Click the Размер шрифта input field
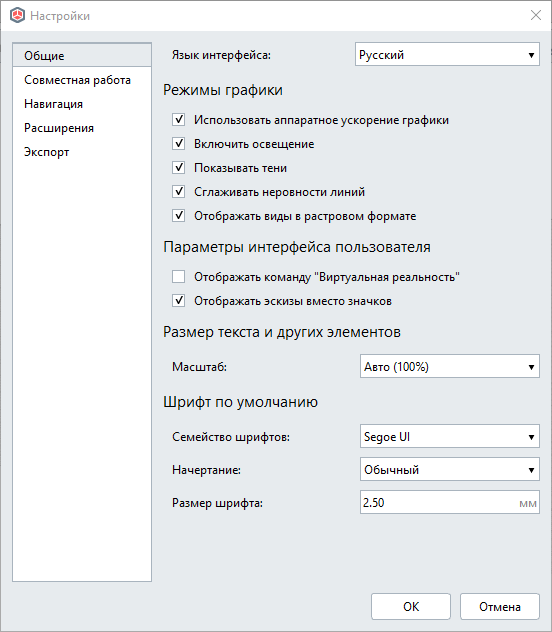The image size is (552, 632). [x=450, y=503]
